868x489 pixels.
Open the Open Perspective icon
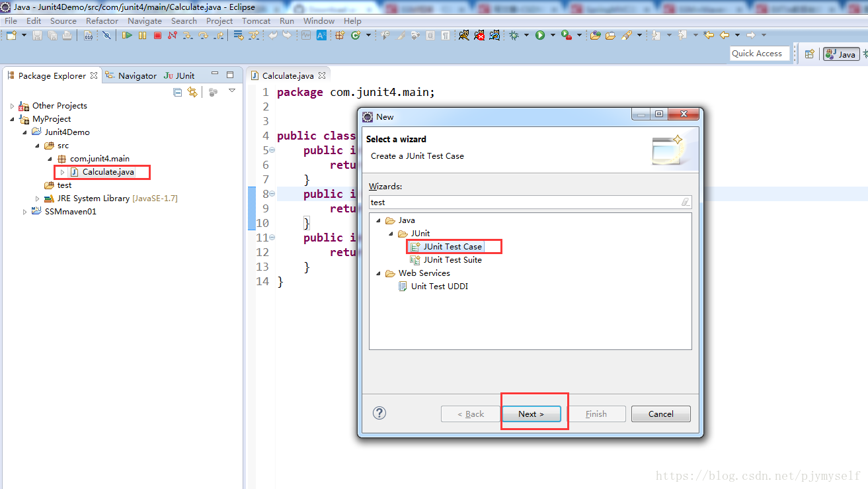809,54
